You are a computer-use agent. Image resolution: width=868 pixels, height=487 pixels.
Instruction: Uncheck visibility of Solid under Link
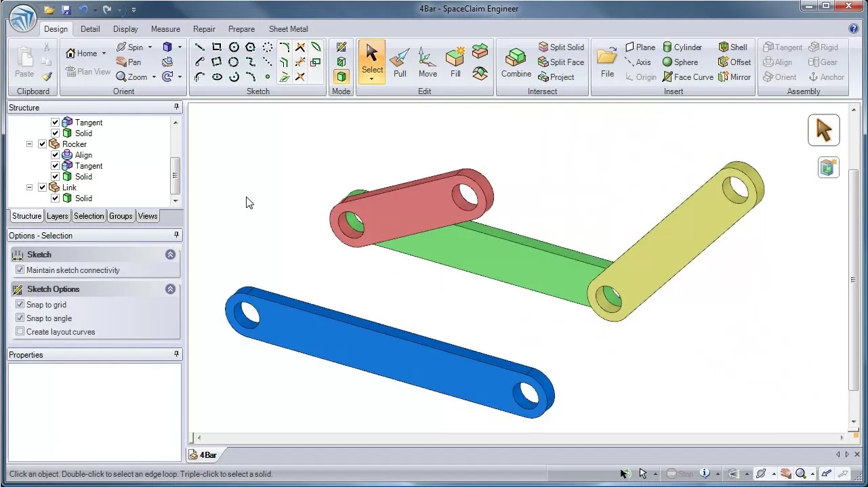coord(55,198)
